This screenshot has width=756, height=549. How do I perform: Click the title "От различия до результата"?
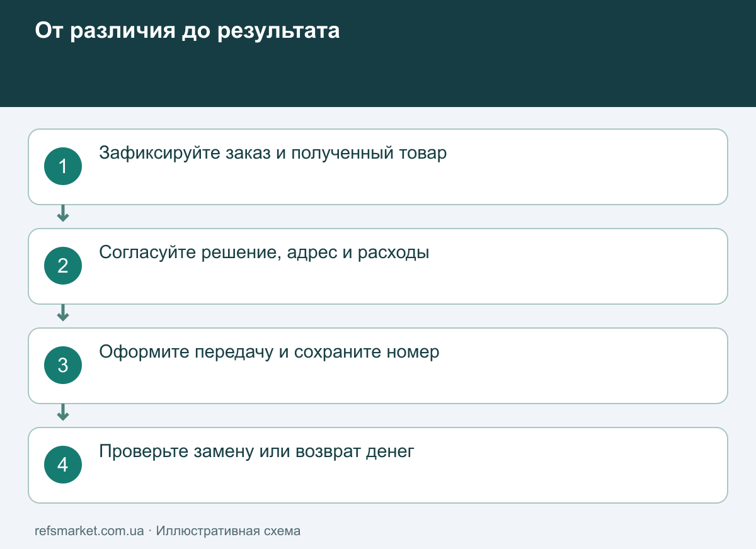pos(187,31)
